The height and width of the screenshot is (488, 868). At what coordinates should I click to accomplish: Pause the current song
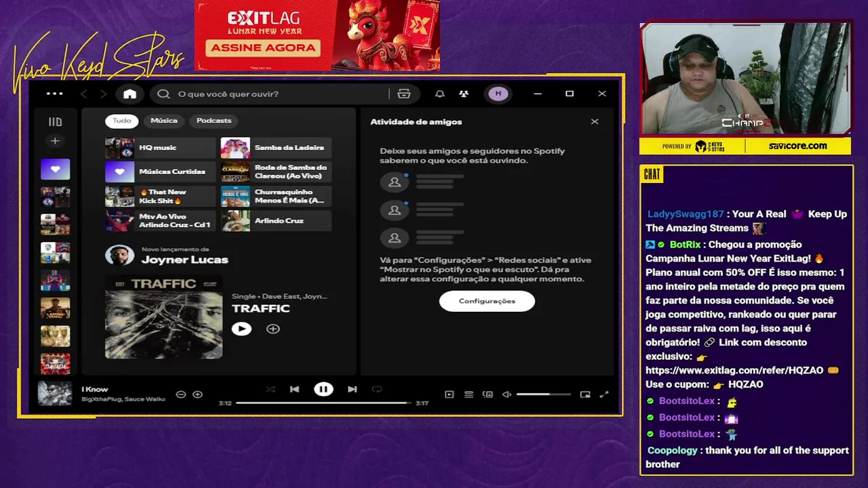323,389
